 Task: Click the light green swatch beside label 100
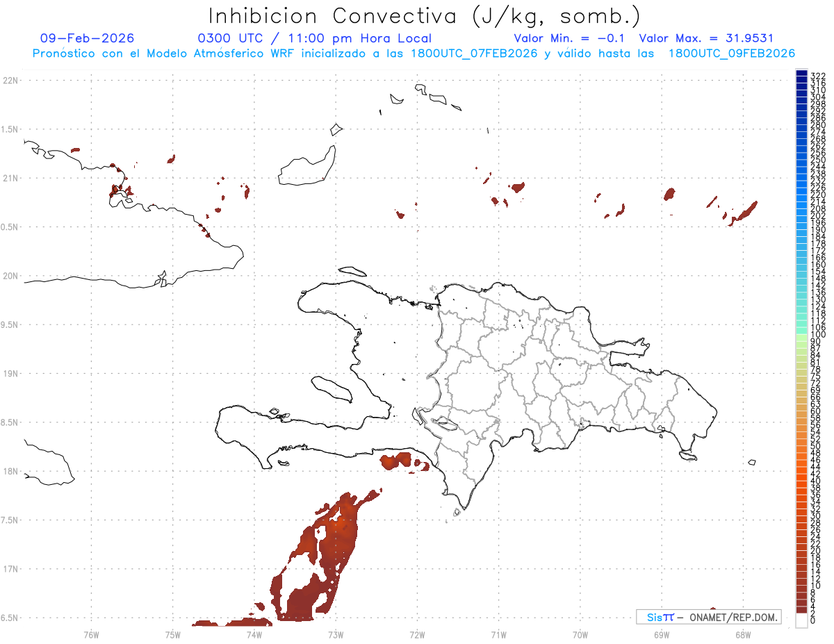(x=801, y=338)
